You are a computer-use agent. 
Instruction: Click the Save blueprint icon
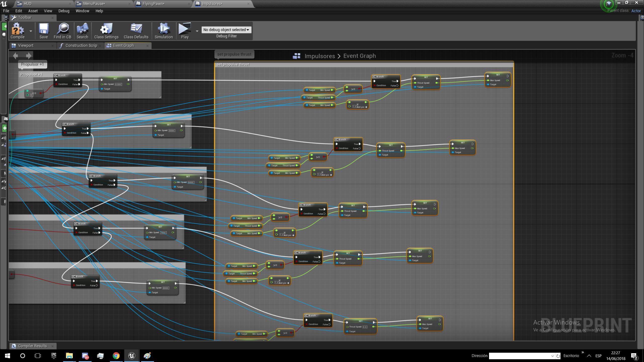(x=44, y=29)
